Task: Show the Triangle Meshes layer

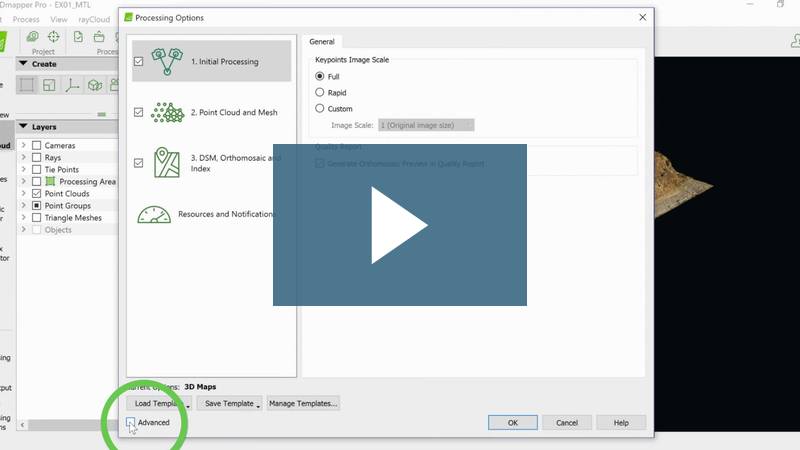Action: (36, 217)
